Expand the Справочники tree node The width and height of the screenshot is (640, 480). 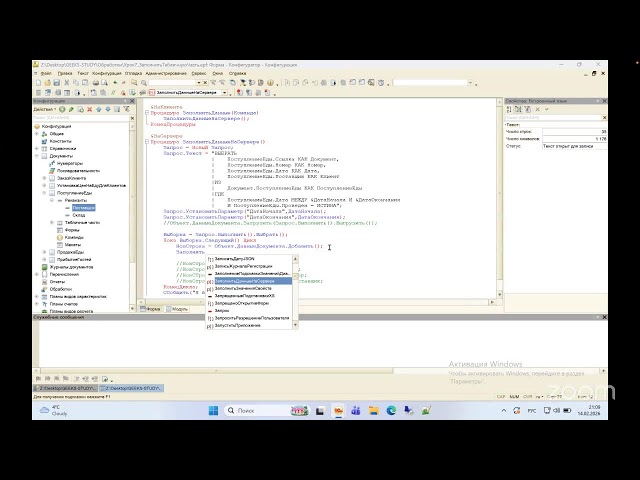(37, 149)
